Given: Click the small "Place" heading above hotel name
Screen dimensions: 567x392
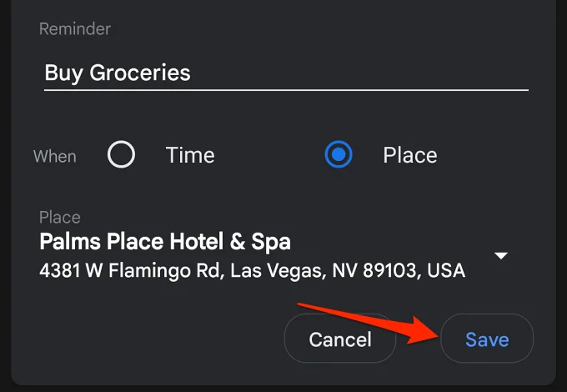Looking at the screenshot, I should coord(60,218).
